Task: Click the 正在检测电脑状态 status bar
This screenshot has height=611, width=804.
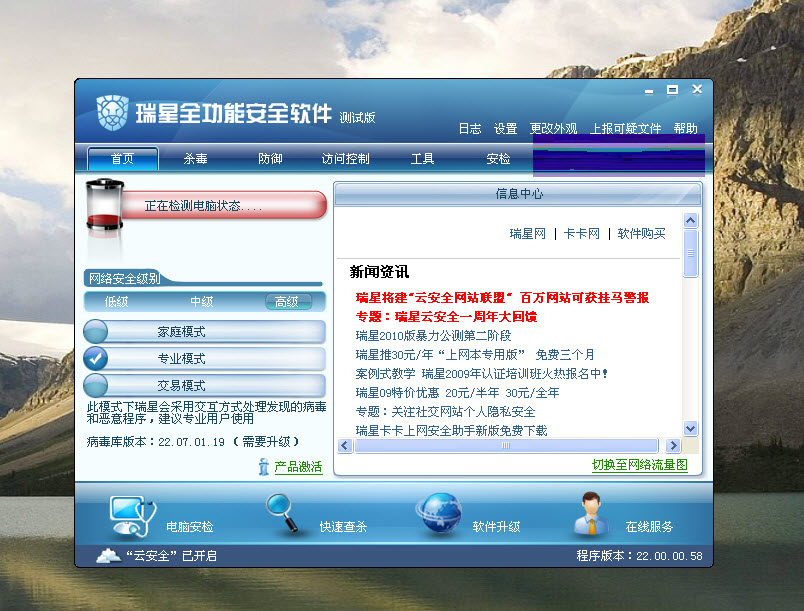Action: 224,206
